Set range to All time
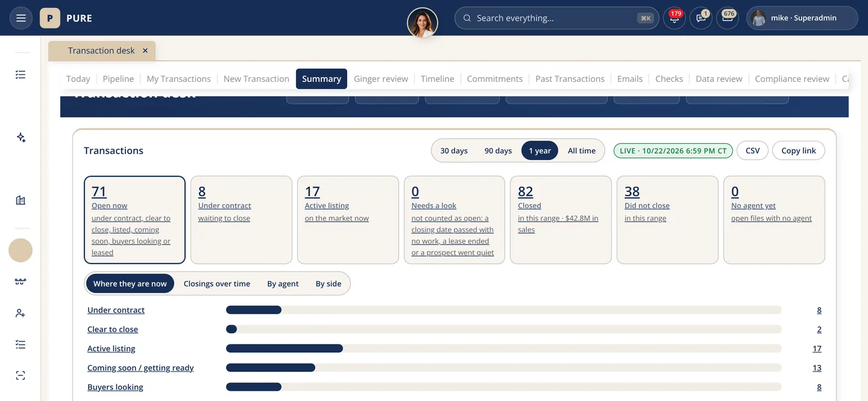868x401 pixels. point(582,151)
